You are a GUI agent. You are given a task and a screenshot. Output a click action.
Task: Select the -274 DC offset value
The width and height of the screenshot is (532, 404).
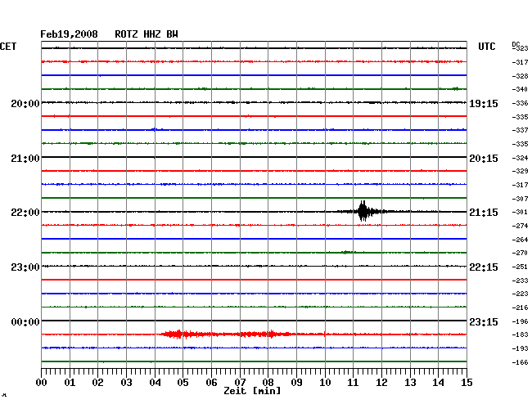(x=520, y=226)
